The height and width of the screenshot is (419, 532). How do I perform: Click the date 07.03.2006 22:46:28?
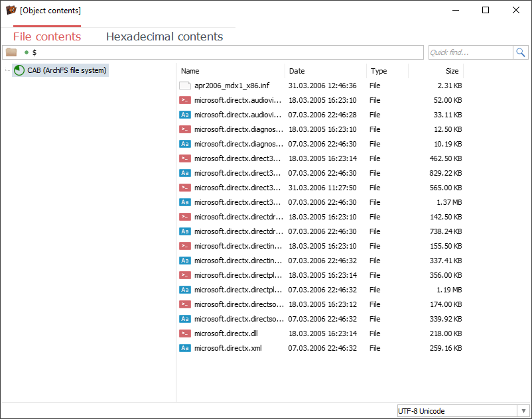pyautogui.click(x=322, y=115)
